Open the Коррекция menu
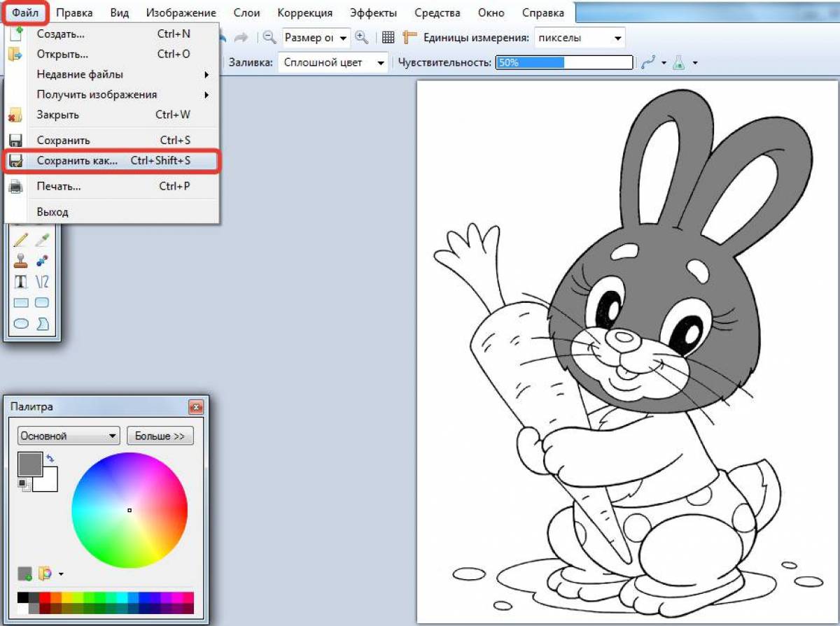 click(x=304, y=13)
